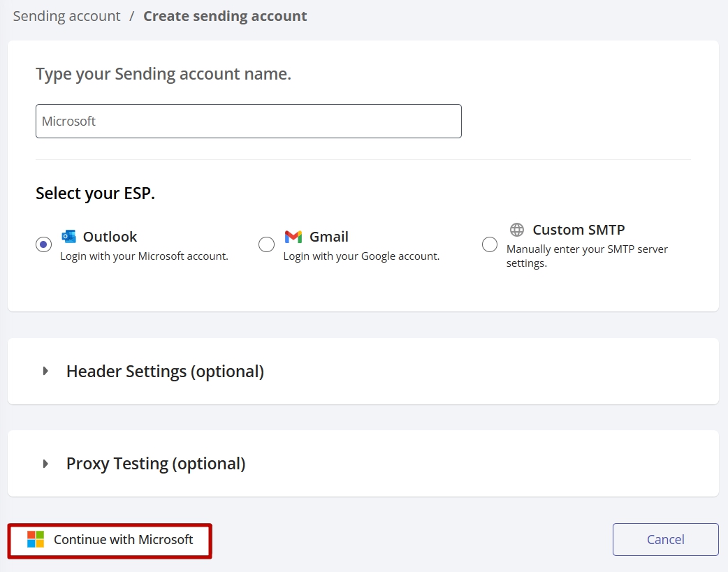Click the Proxy Testing (optional) title
Image resolution: width=728 pixels, height=572 pixels.
pyautogui.click(x=156, y=464)
